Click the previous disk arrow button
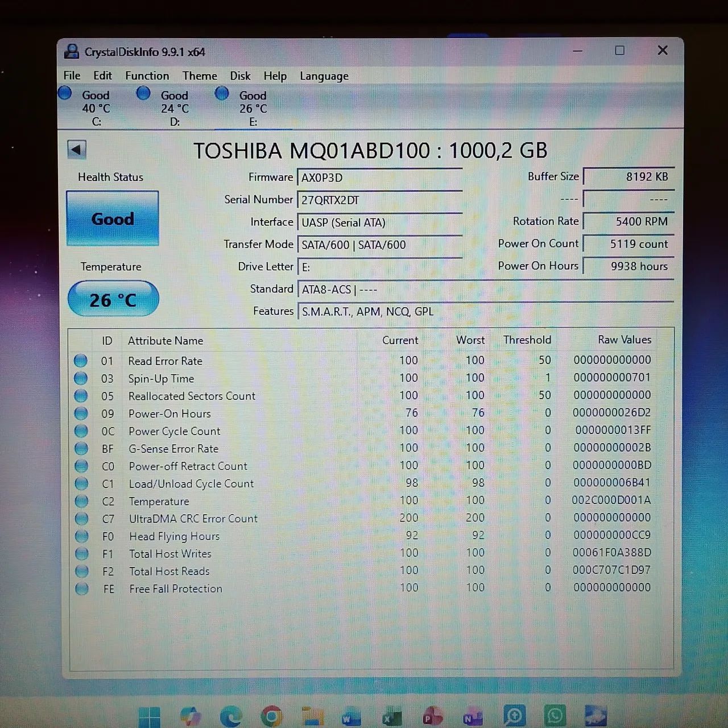 point(77,150)
